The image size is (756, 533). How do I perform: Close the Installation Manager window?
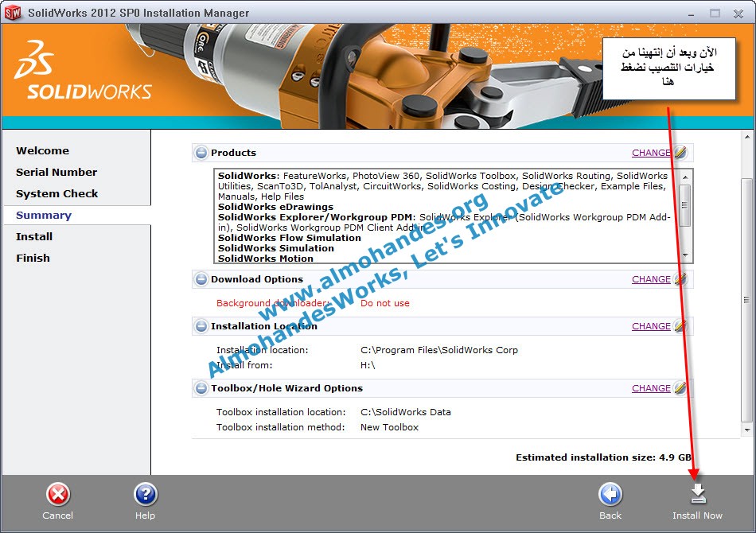[x=738, y=14]
